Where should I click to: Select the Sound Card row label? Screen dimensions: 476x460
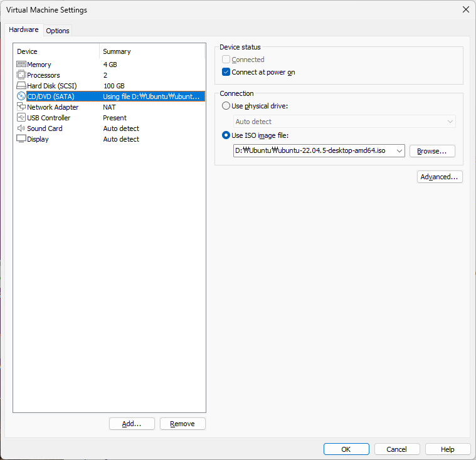(45, 128)
